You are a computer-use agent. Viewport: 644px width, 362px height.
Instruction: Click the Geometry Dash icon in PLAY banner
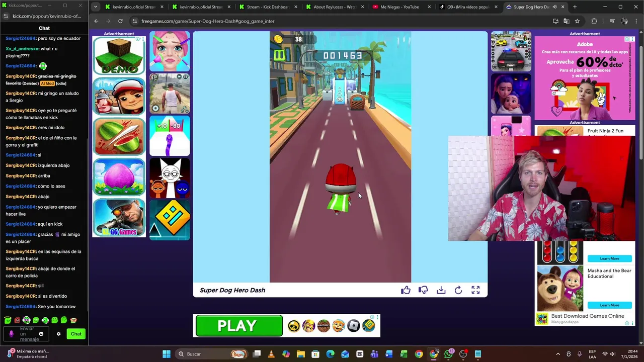click(x=369, y=326)
